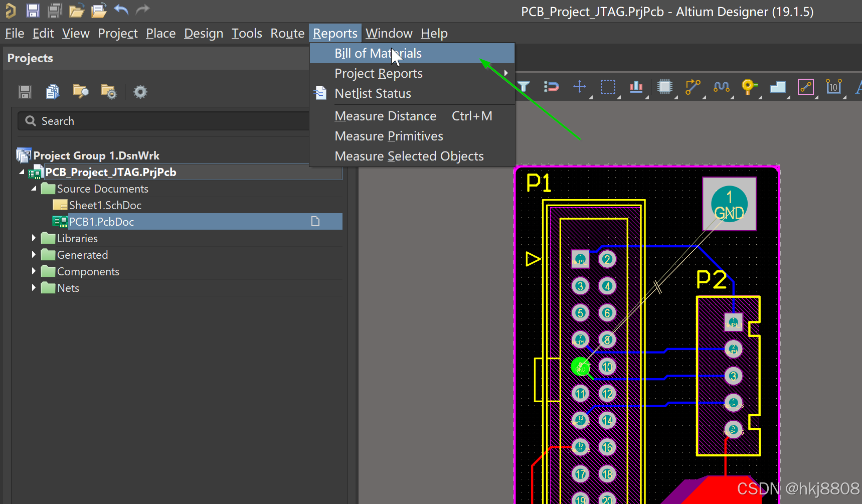Collapse the PCB_Project_JTAG.PrjPcb tree node
Screen dimensions: 862x504
[22, 172]
